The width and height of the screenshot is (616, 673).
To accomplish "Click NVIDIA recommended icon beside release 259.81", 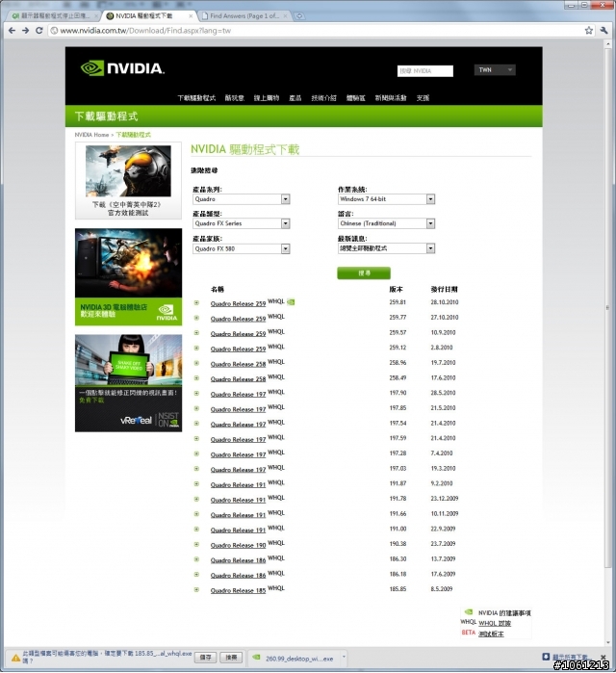I will tap(291, 301).
